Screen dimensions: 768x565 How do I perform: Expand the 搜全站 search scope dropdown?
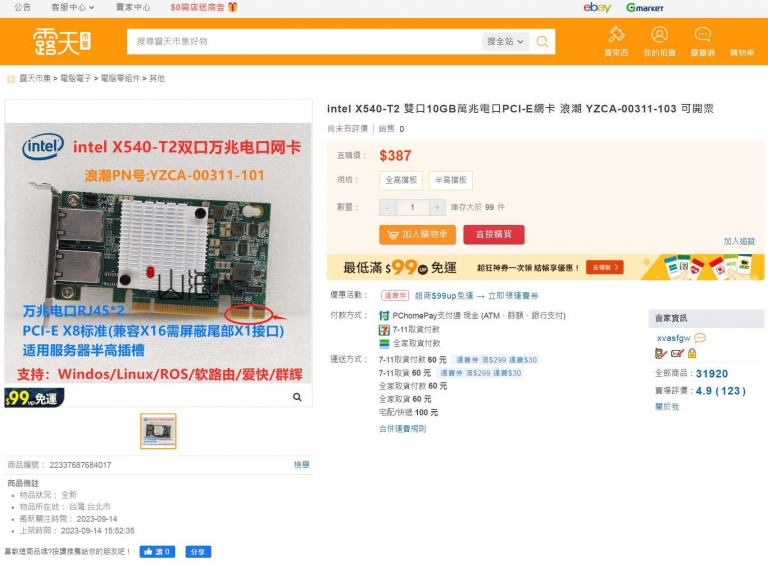[505, 42]
